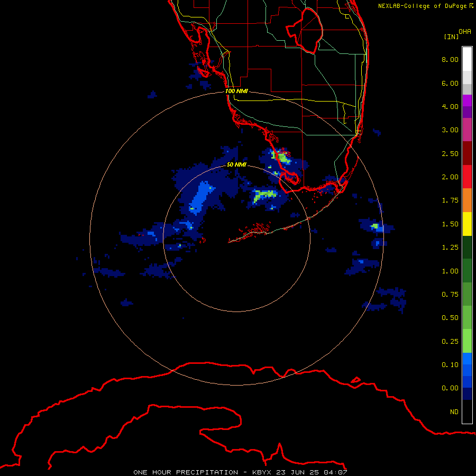Click the 50 NMI range ring label
This screenshot has height=476, width=476.
(236, 164)
